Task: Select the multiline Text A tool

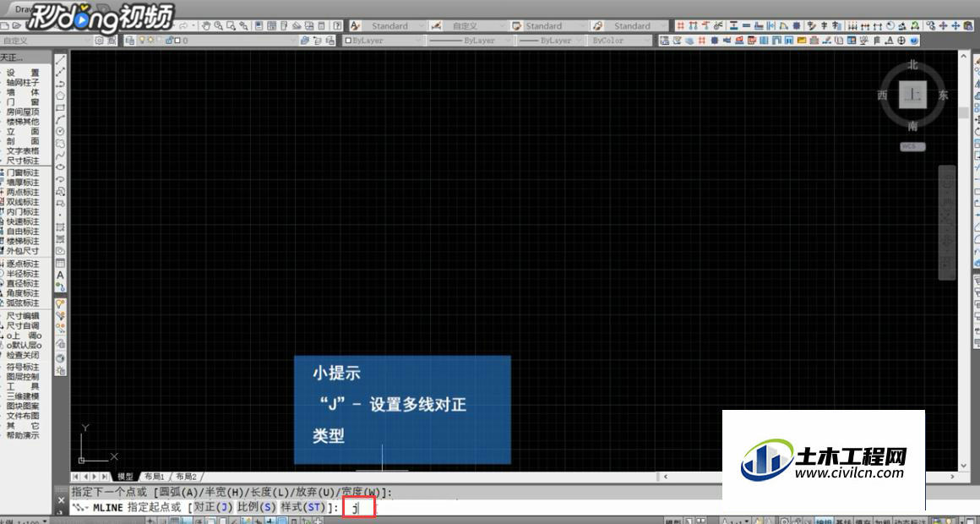Action: click(61, 275)
